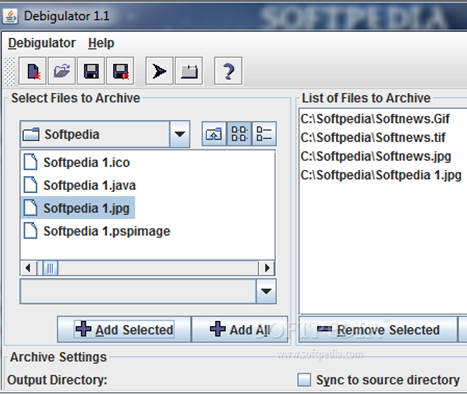This screenshot has height=394, width=467.
Task: Expand the Softpedia folder dropdown arrow
Action: [180, 134]
